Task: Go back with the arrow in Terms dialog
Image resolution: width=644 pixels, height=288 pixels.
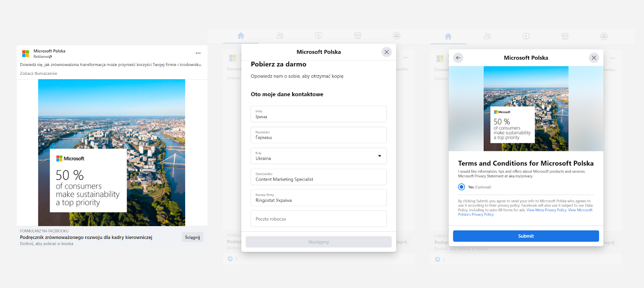Action: (x=458, y=58)
